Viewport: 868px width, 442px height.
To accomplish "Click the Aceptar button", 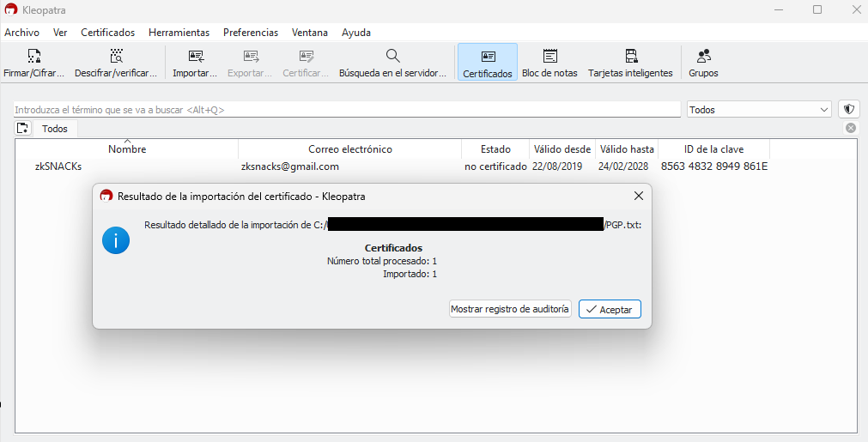I will [610, 309].
